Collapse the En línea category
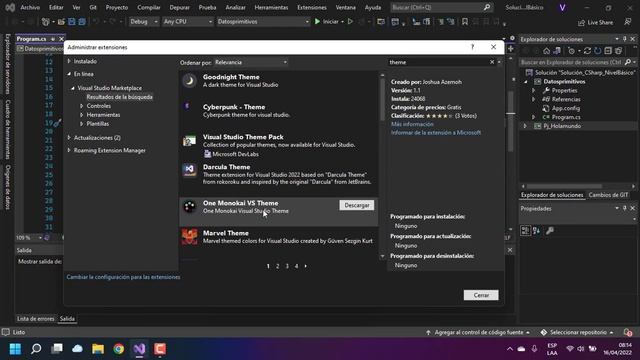The height and width of the screenshot is (360, 640). (69, 74)
